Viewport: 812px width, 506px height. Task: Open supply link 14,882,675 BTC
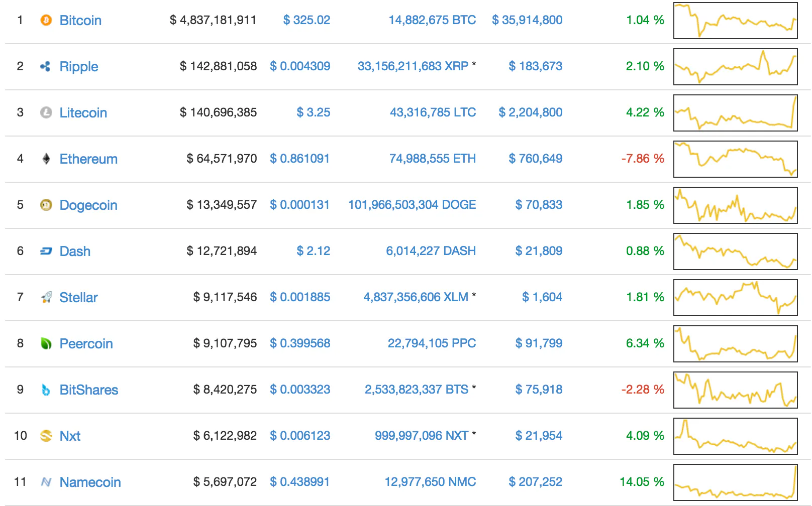[x=432, y=20]
